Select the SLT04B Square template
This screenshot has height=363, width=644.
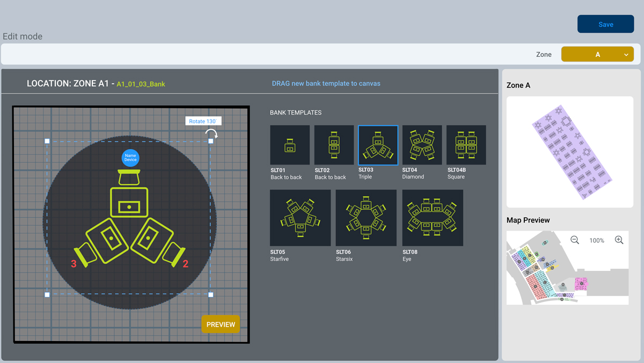pos(466,145)
